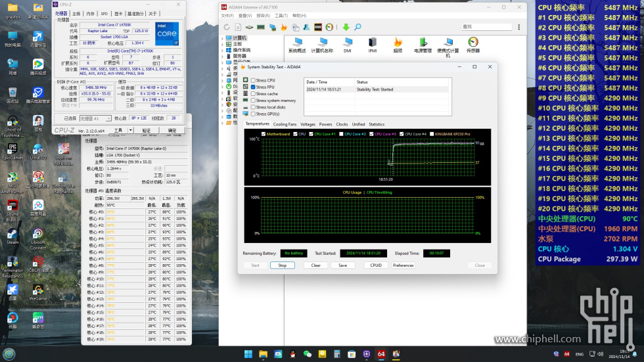The height and width of the screenshot is (362, 644).
Task: Stop the running stability test
Action: tap(282, 265)
